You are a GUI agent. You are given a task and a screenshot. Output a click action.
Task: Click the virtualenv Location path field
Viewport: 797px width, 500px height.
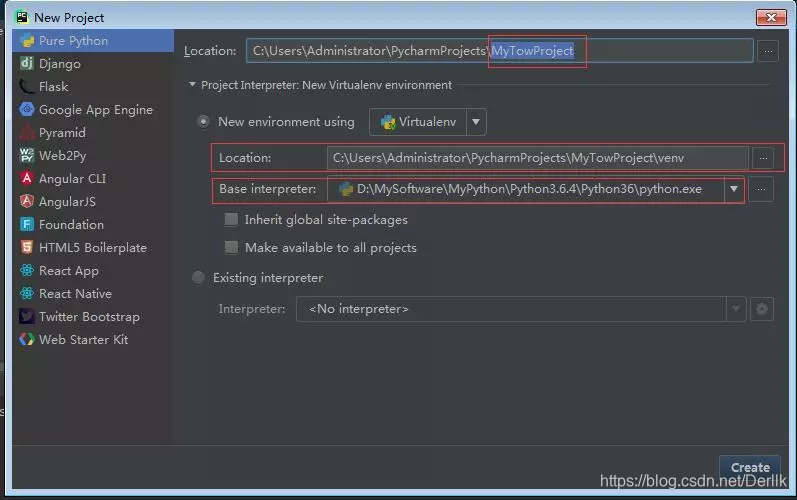pos(537,158)
